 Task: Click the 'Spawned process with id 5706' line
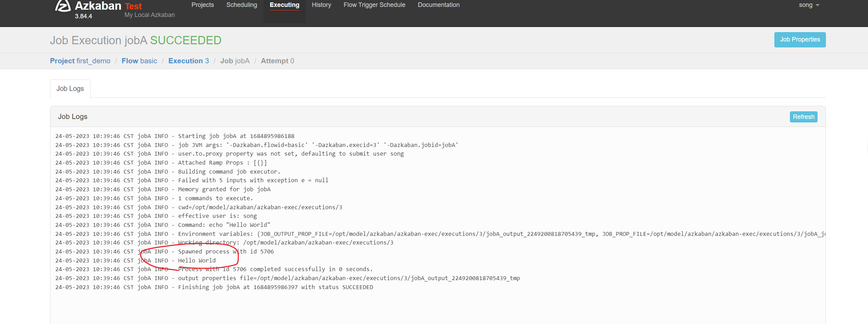point(164,252)
